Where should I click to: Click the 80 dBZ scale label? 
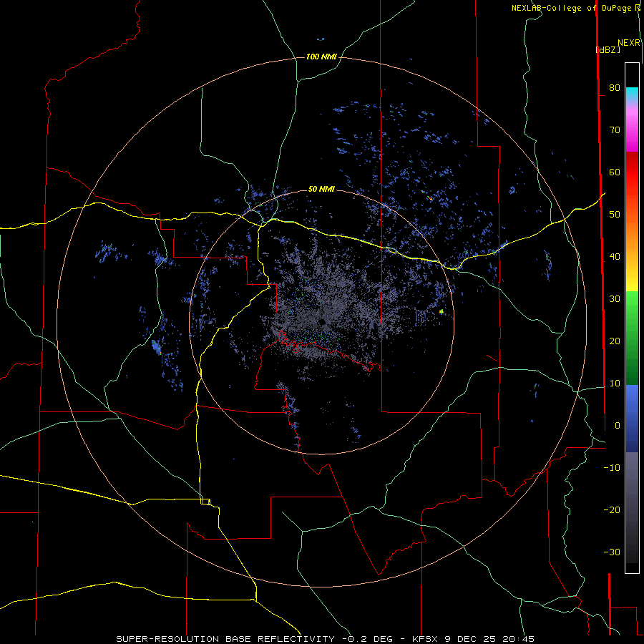615,87
